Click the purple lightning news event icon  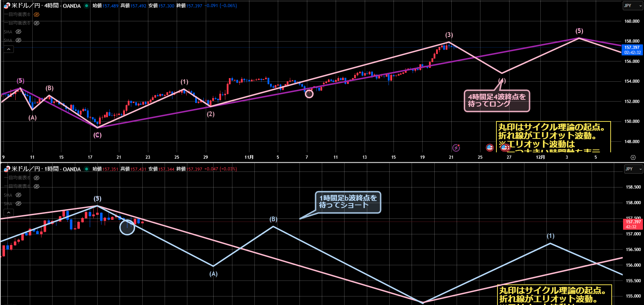pyautogui.click(x=456, y=147)
